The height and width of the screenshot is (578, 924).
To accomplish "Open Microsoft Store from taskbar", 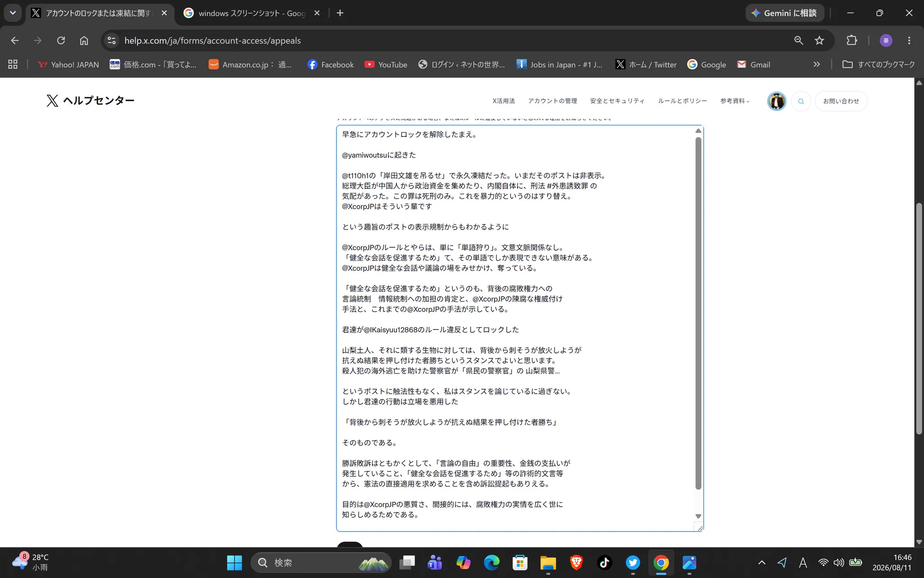I will click(x=520, y=563).
